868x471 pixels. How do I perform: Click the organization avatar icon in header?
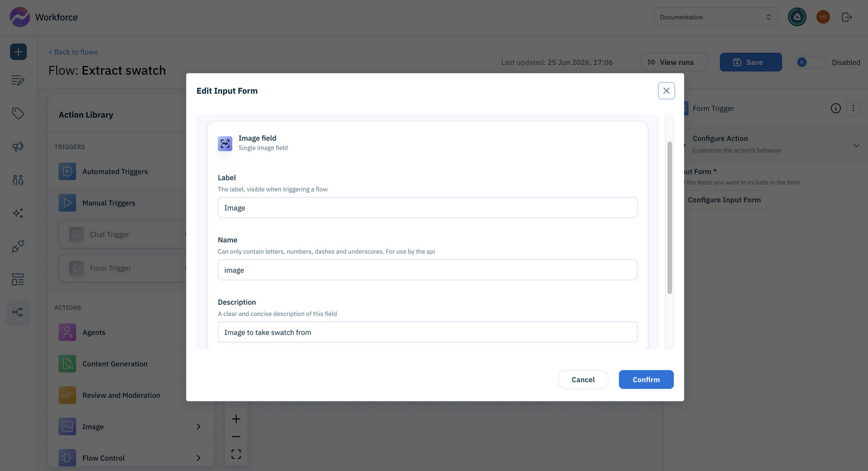797,17
